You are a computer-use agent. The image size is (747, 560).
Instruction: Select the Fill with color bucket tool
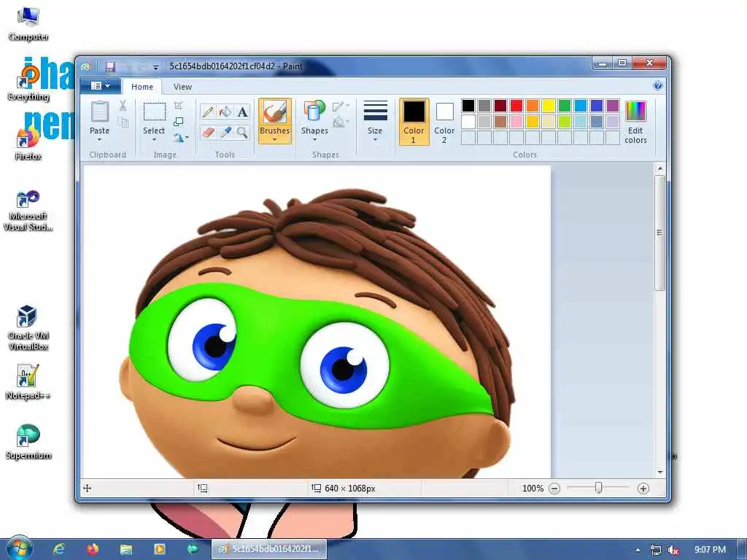click(225, 112)
